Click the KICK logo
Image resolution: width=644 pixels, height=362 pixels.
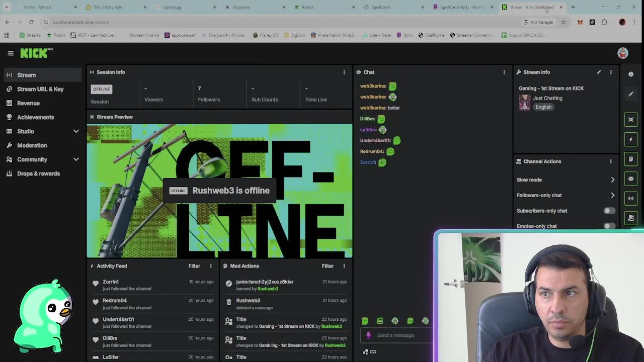tap(36, 53)
